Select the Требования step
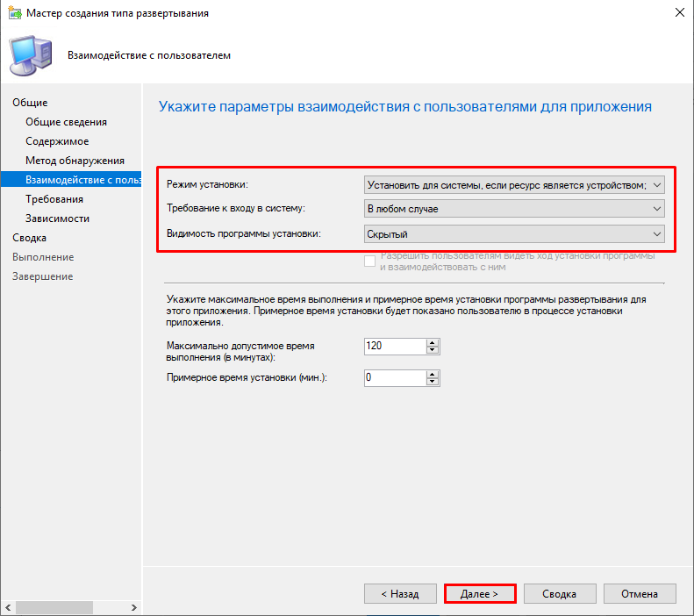Viewport: 694px width, 616px height. click(x=54, y=199)
